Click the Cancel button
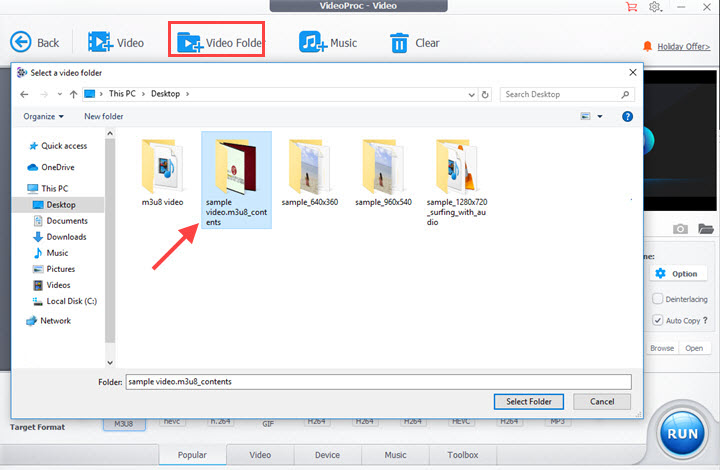This screenshot has height=470, width=720. click(602, 402)
